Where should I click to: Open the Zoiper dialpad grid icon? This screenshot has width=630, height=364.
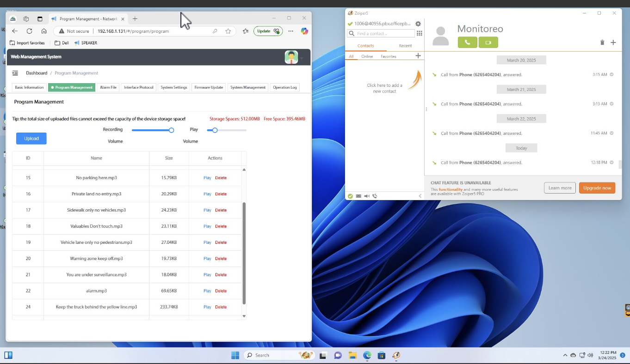click(x=420, y=33)
